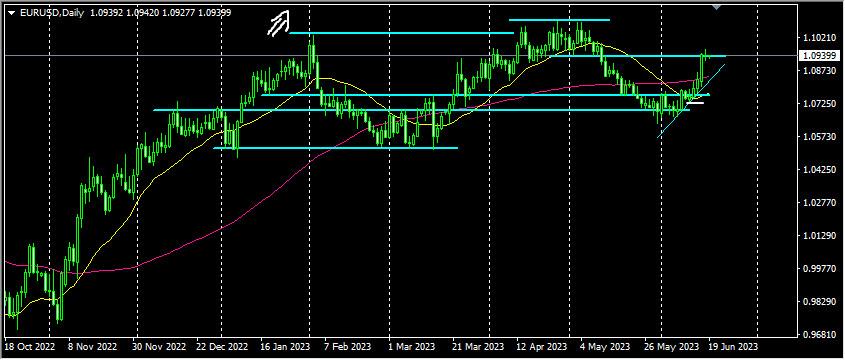Select the long cyan line below the arrows
This screenshot has width=845, height=360.
click(401, 33)
